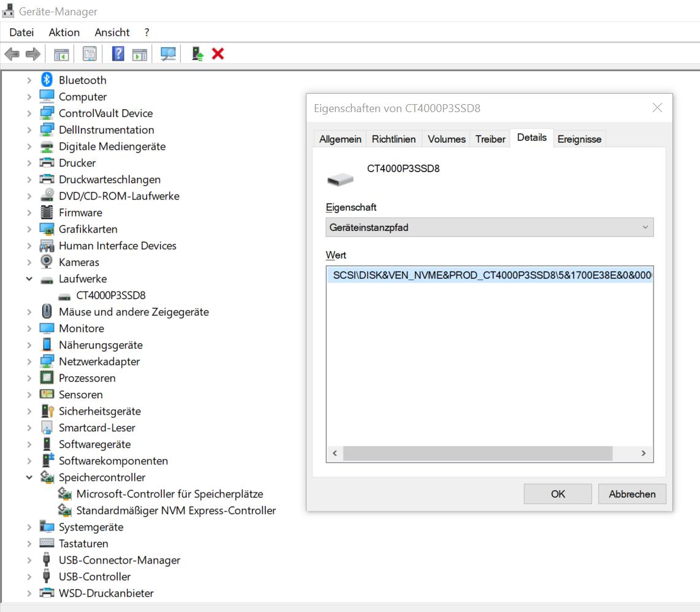The width and height of the screenshot is (700, 612).
Task: Select the DellInstrumentation entry
Action: pos(106,130)
